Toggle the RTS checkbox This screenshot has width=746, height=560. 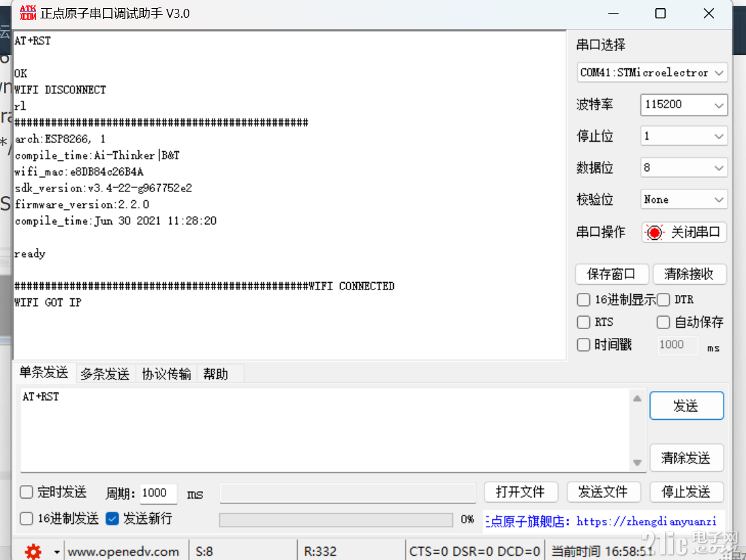click(x=583, y=322)
